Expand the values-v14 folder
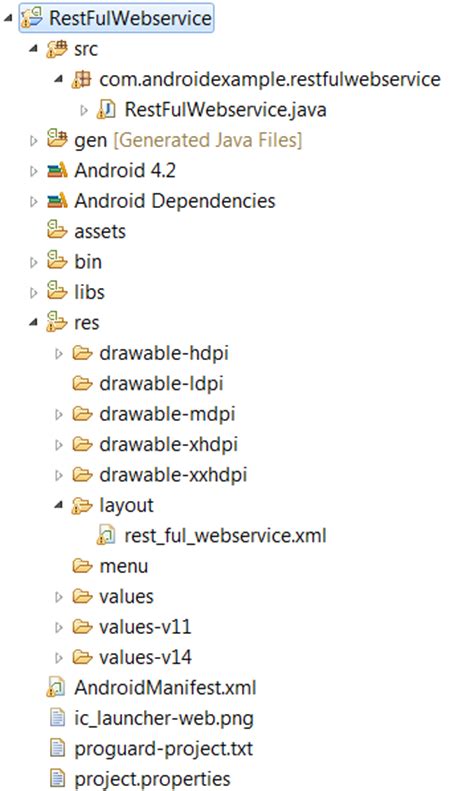The image size is (474, 791). tap(58, 657)
